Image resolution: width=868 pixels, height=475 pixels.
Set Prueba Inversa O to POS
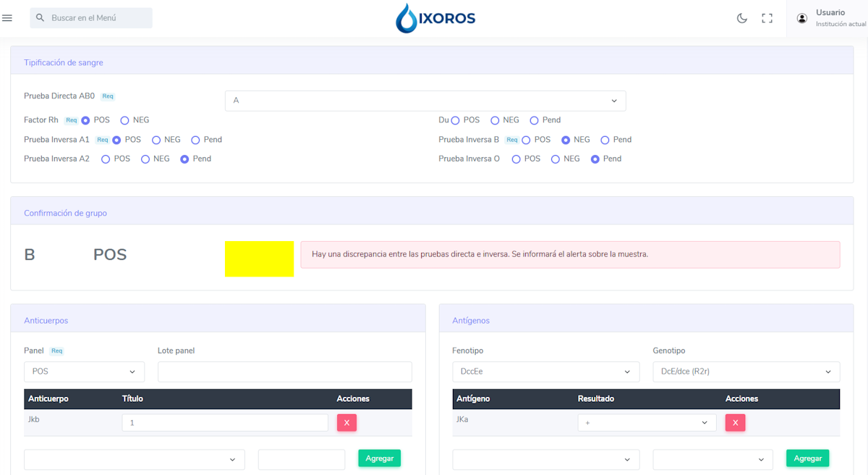click(516, 159)
